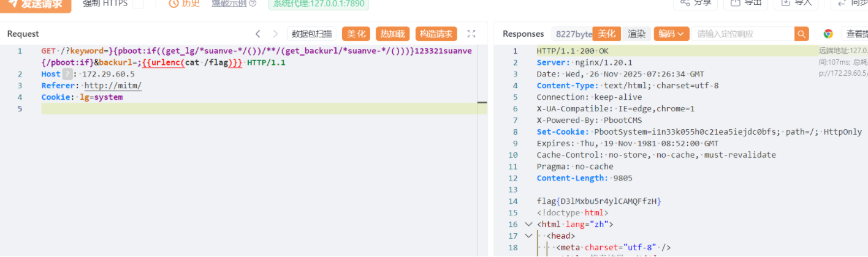The width and height of the screenshot is (868, 257).
Task: Click the 构造请求 button
Action: [x=436, y=34]
